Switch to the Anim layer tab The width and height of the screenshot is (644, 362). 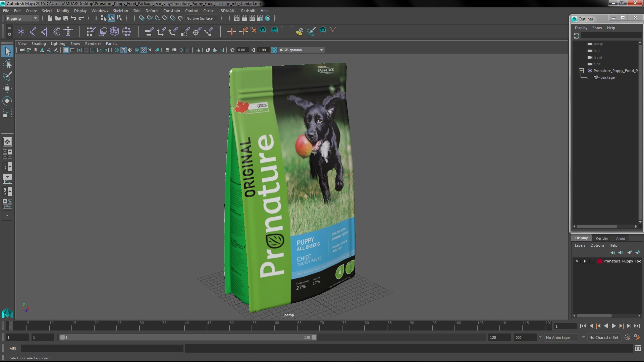click(x=620, y=238)
